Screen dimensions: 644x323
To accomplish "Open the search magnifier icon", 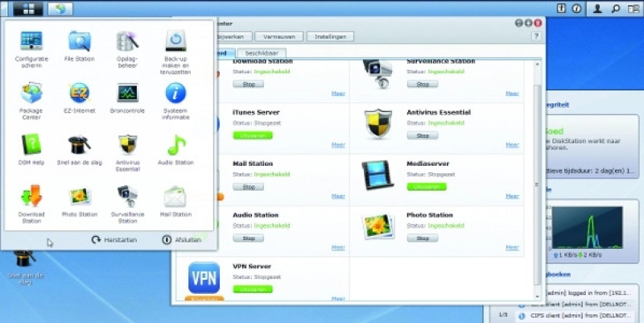I will click(615, 8).
